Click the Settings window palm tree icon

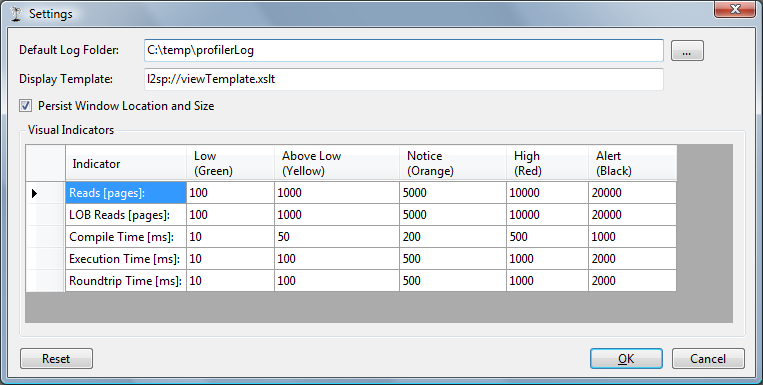(16, 14)
